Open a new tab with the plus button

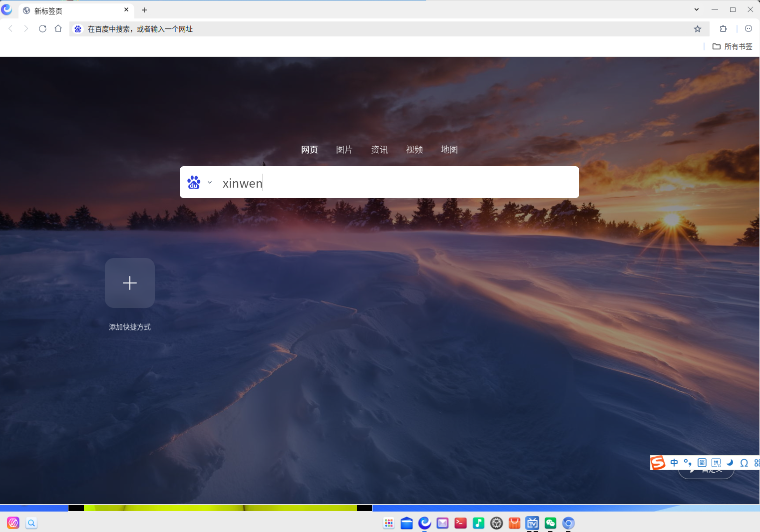point(144,10)
